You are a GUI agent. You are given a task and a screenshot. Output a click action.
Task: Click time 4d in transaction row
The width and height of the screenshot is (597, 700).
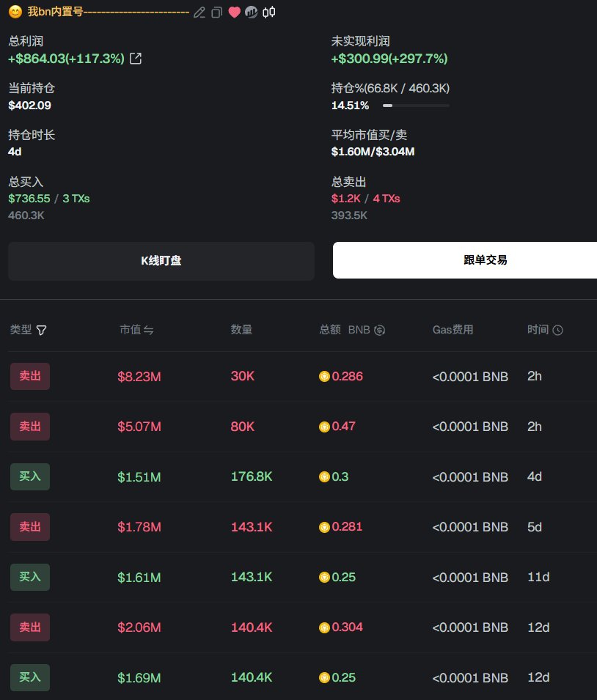(x=535, y=476)
